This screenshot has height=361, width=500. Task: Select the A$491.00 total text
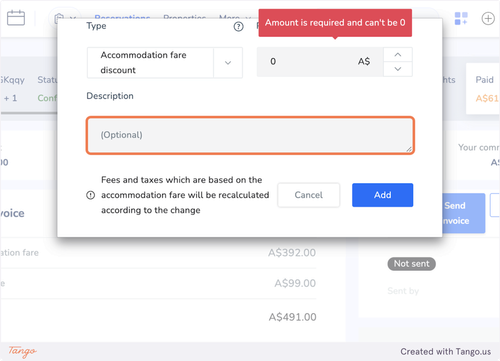(x=292, y=317)
